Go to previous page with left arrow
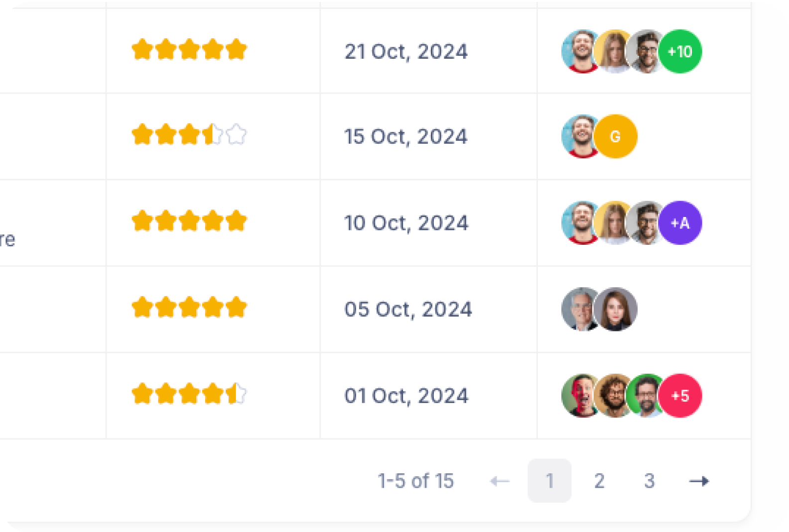The width and height of the screenshot is (789, 532). 500,481
